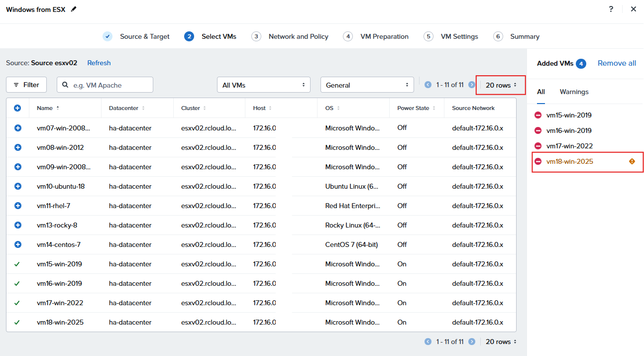Click the Refresh link
This screenshot has width=644, height=356.
99,63
